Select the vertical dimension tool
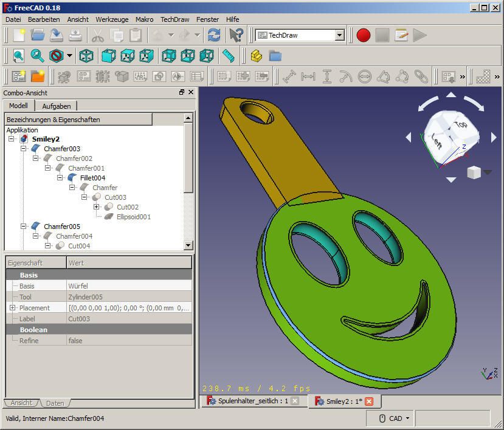The width and height of the screenshot is (504, 430). [x=327, y=77]
